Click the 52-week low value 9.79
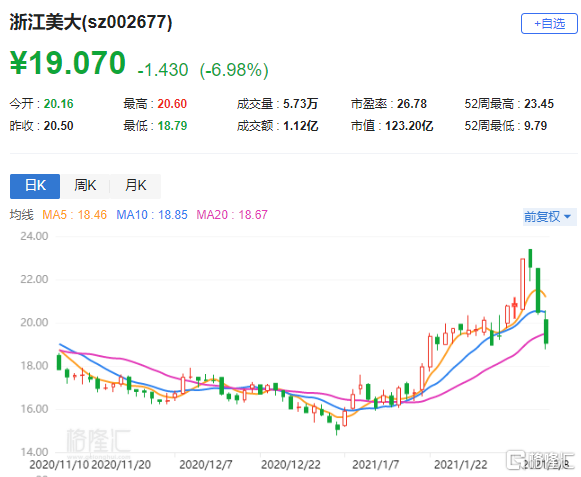This screenshot has height=477, width=581. click(535, 126)
